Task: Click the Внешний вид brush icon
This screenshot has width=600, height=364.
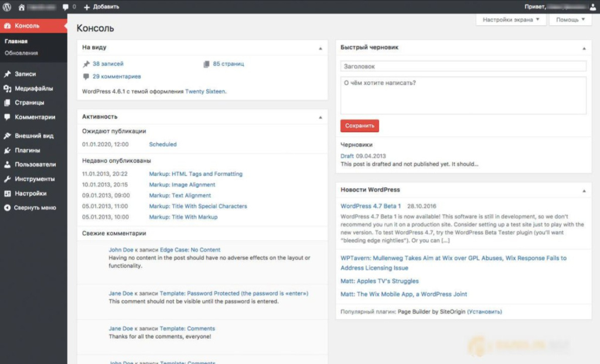Action: point(7,136)
